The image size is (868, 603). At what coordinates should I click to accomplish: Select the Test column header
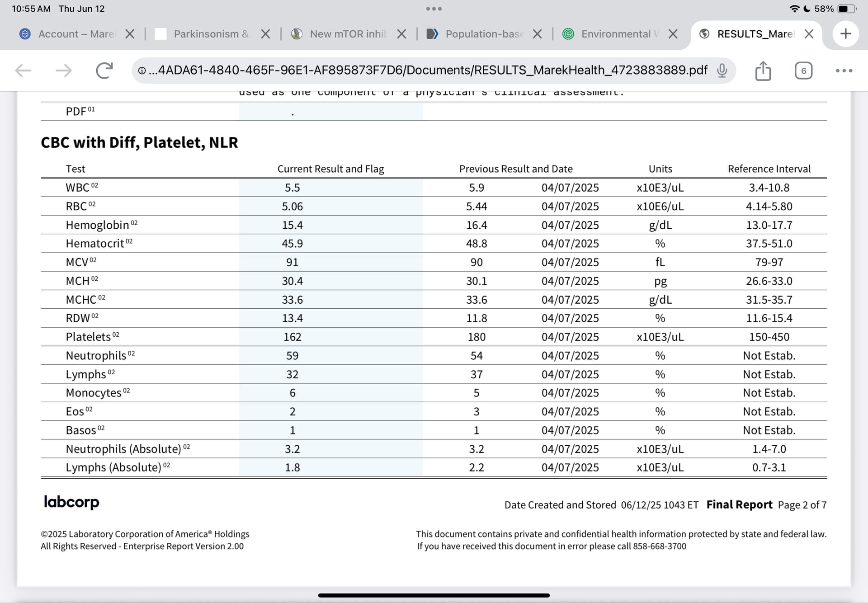75,169
